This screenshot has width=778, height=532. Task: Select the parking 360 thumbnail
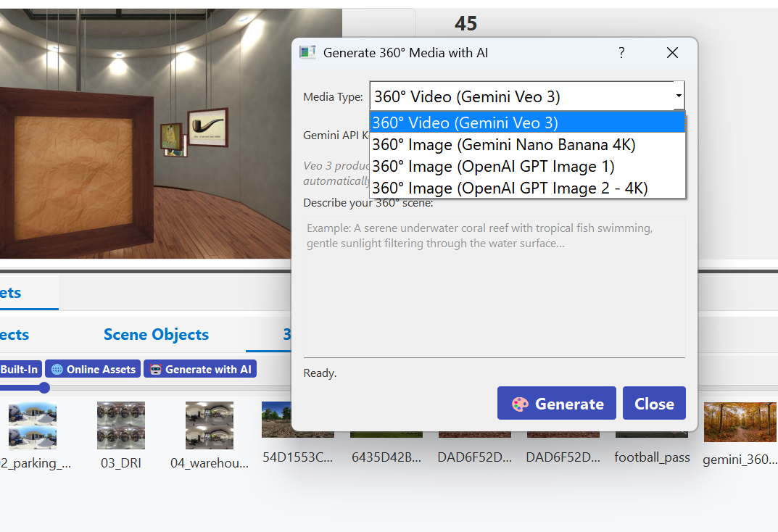(x=33, y=425)
